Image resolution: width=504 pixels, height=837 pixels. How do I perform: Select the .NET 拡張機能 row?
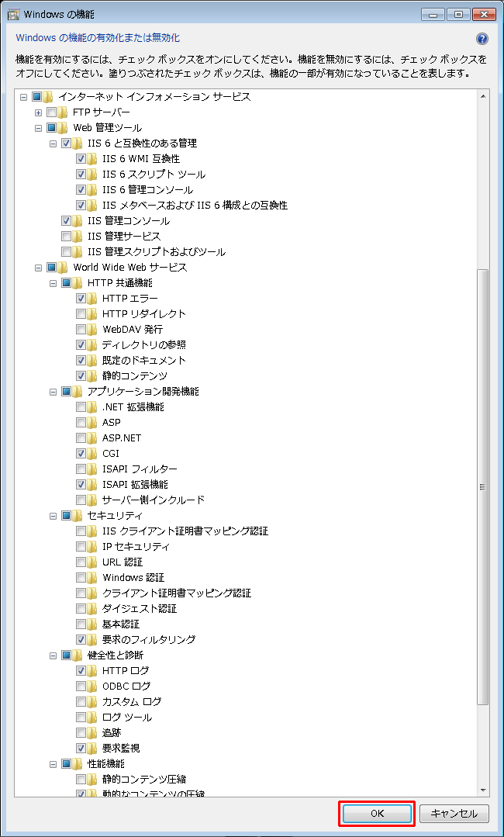133,406
